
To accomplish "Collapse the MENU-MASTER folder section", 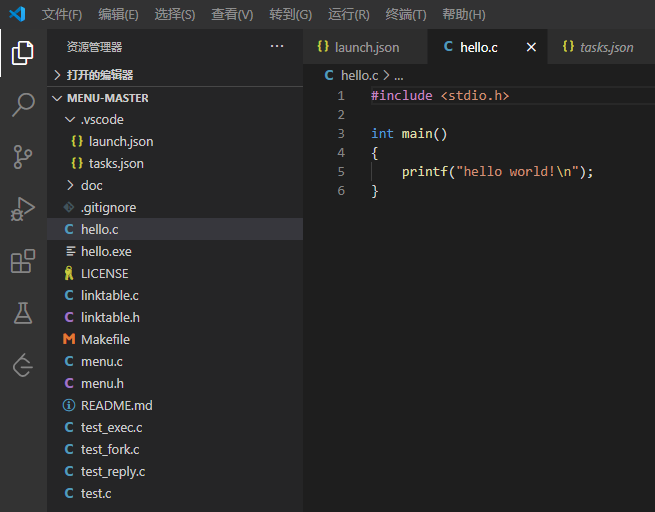I will point(107,98).
